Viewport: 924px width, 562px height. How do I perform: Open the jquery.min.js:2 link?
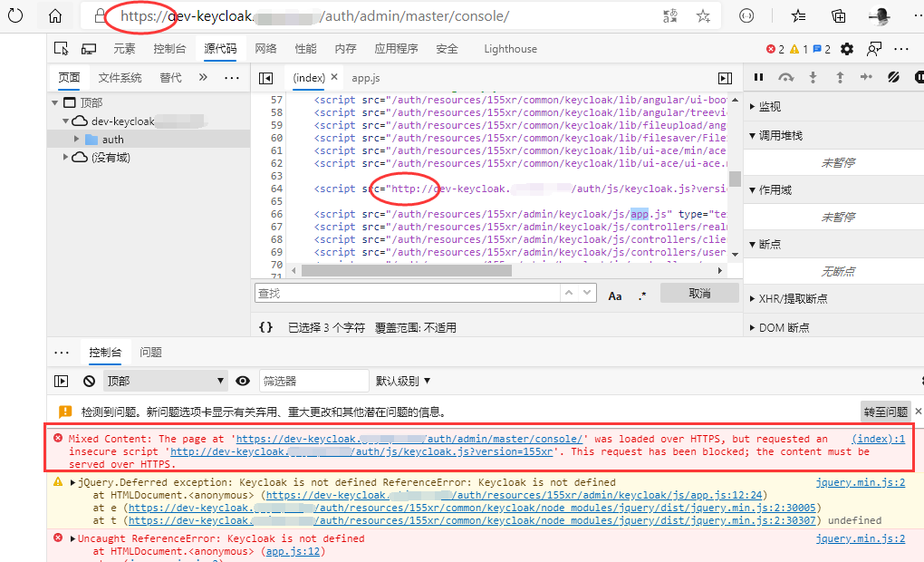point(859,481)
